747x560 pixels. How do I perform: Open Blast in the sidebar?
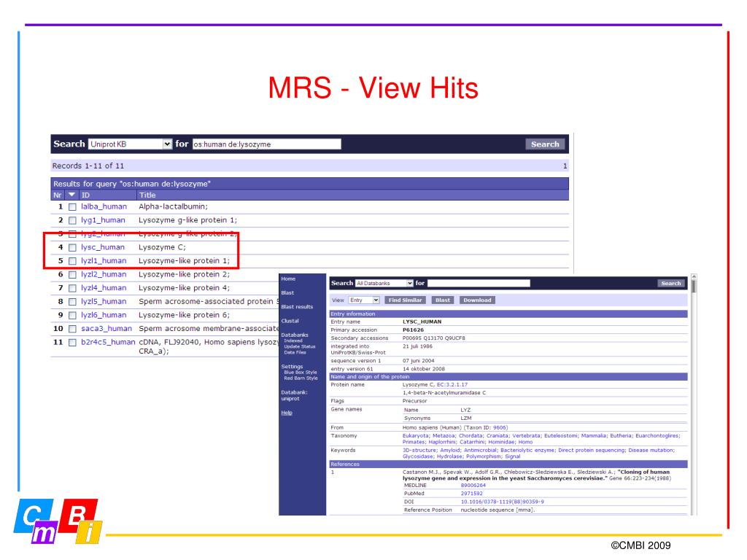tap(287, 293)
